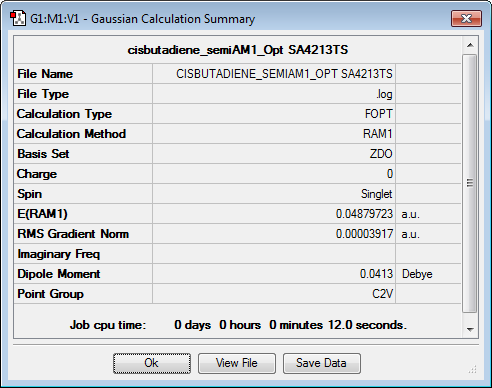The height and width of the screenshot is (388, 492).
Task: Close the Gaussian Calculation Summary window
Action: (x=466, y=18)
